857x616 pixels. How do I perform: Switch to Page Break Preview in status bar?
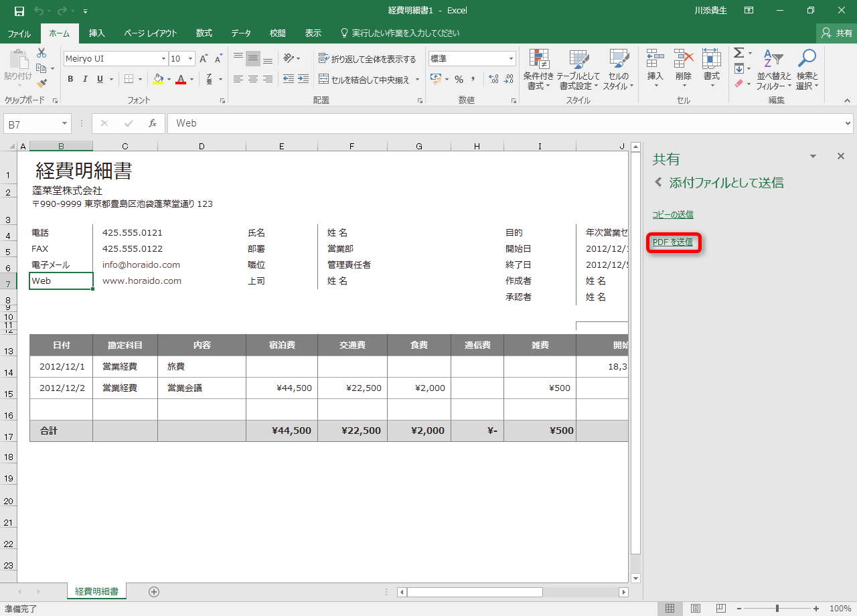[720, 608]
